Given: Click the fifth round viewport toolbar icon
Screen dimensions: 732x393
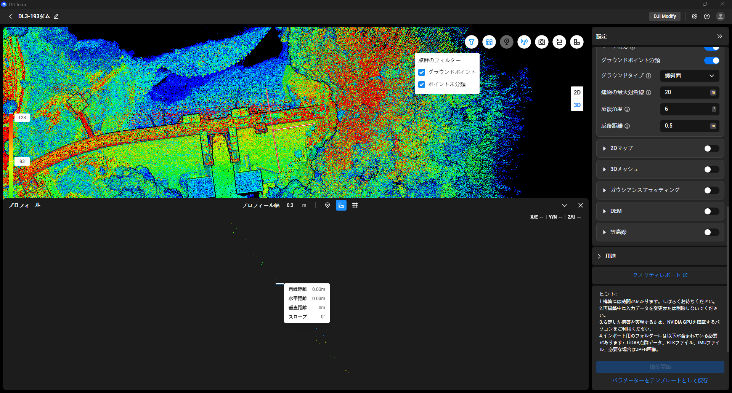Looking at the screenshot, I should pos(542,42).
